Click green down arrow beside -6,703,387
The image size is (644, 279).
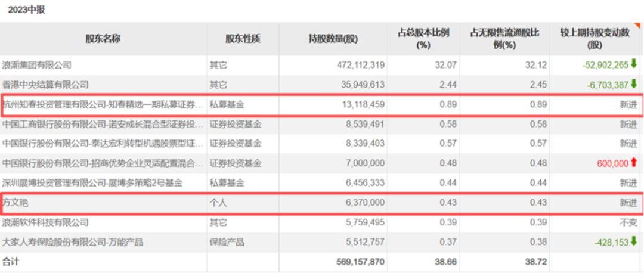tap(634, 84)
